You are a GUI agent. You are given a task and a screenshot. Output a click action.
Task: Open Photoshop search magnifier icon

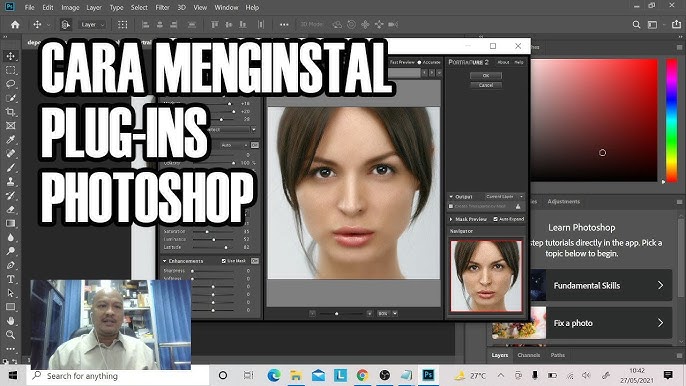637,25
